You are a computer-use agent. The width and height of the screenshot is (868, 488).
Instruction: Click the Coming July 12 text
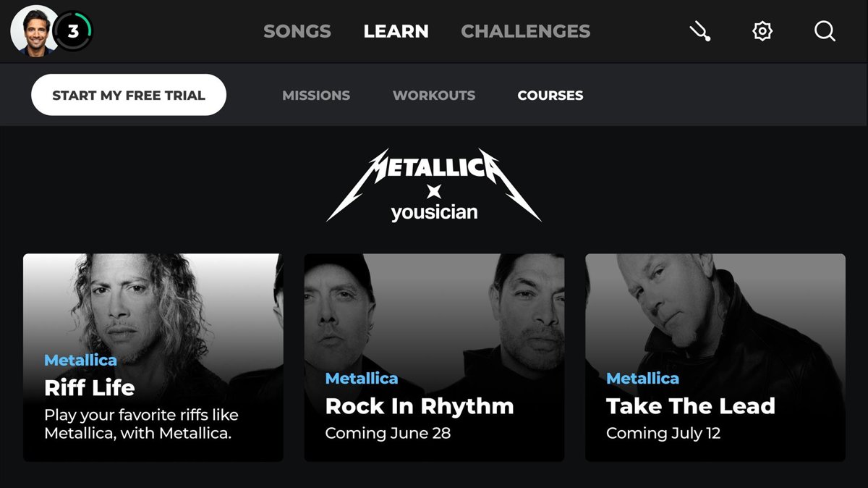[x=663, y=434]
